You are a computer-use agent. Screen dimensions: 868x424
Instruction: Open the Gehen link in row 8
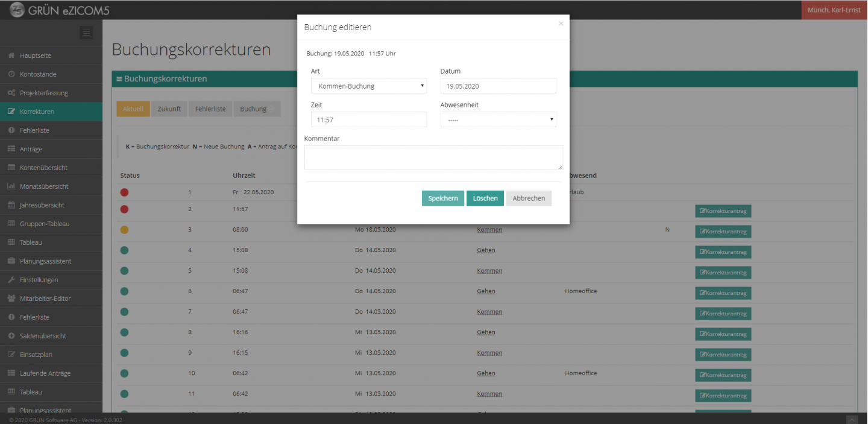[486, 332]
